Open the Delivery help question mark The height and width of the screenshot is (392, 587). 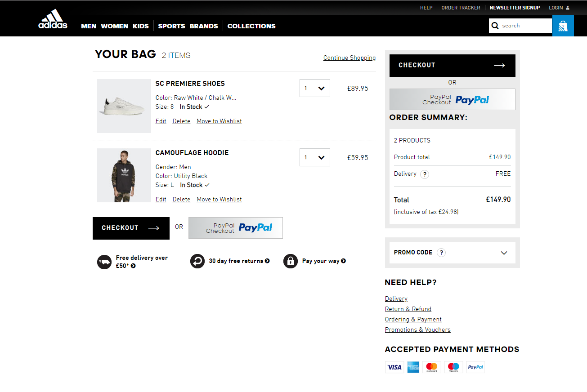(x=425, y=174)
